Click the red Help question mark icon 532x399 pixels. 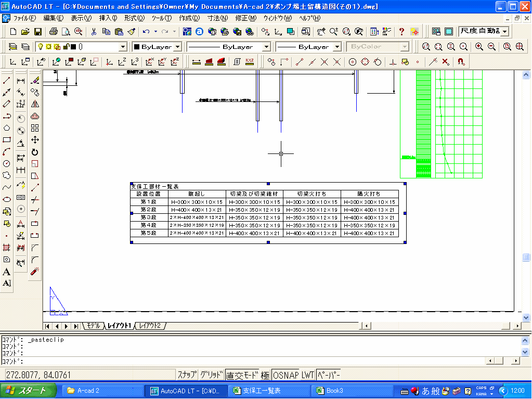[401, 32]
